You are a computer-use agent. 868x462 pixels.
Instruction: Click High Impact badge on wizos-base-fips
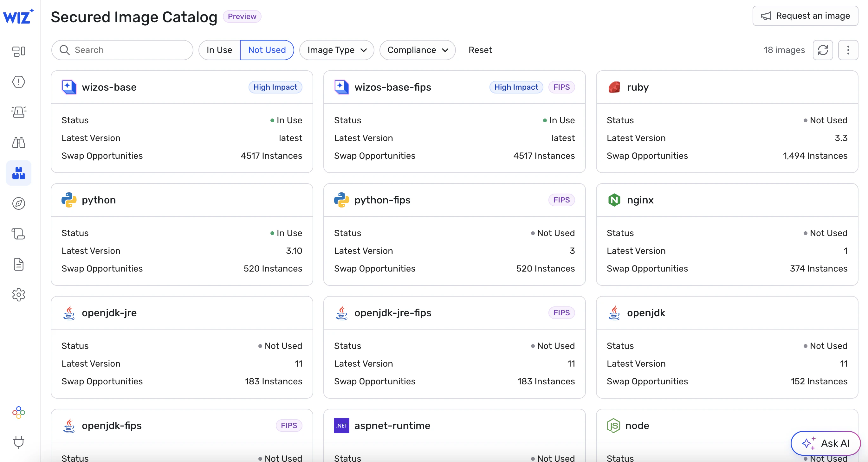(516, 87)
